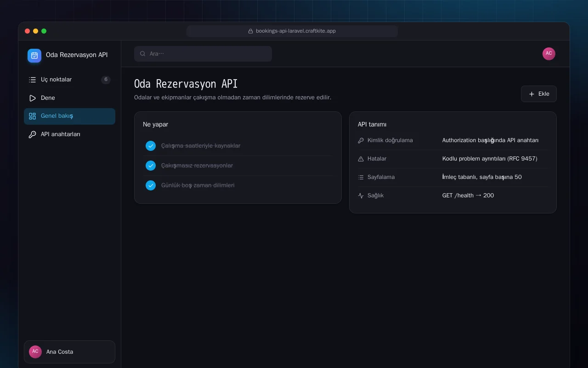Click the Uç noktalar count badge 6

tap(106, 80)
